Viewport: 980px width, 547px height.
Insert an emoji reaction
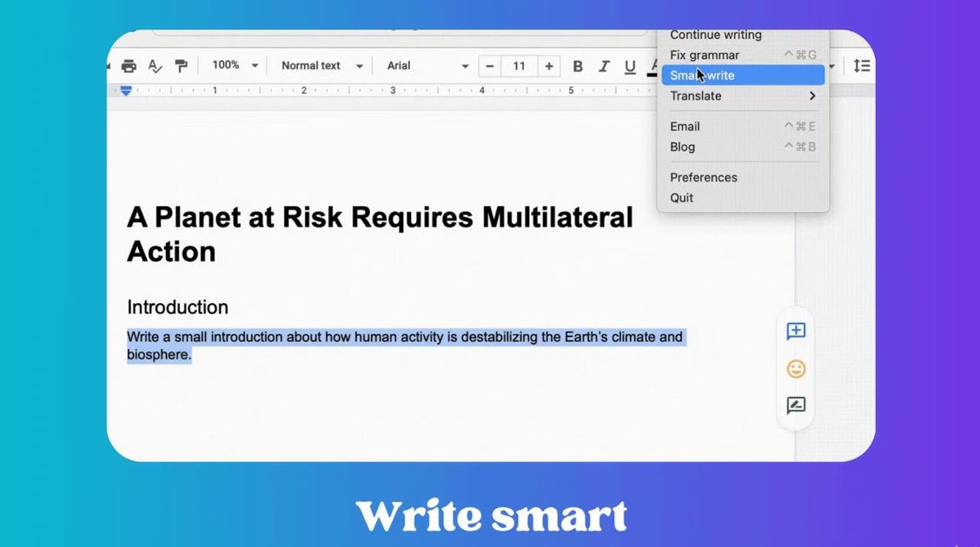coord(796,369)
